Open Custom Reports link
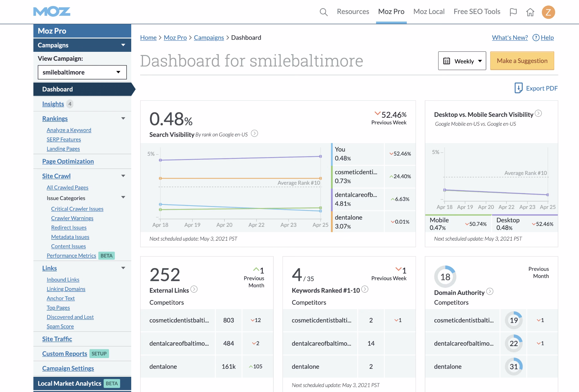The width and height of the screenshot is (579, 392). click(64, 354)
